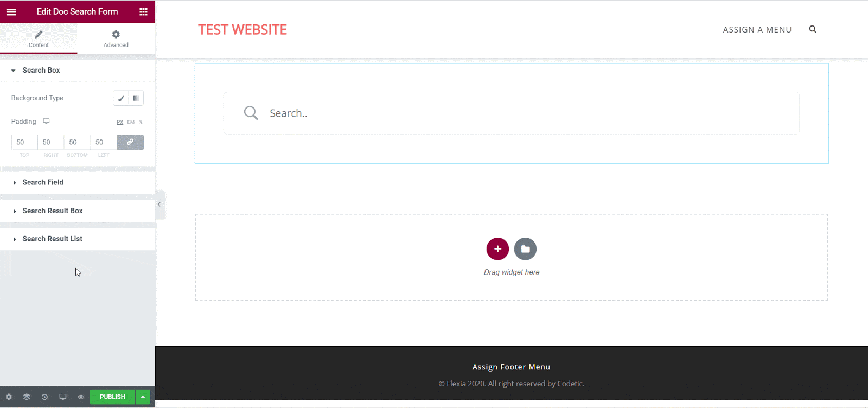Open the hamburger menu in panel header
Screen dimensions: 868x408
(x=11, y=12)
